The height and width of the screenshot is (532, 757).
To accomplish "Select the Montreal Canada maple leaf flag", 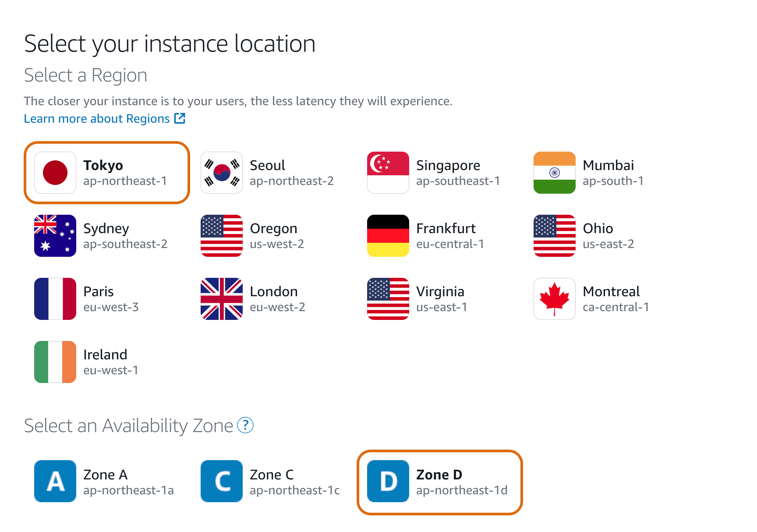I will pos(555,299).
